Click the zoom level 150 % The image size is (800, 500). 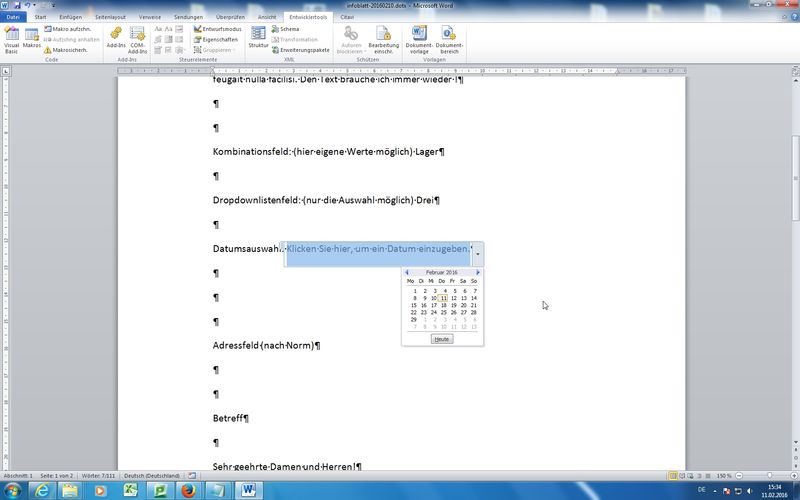723,476
